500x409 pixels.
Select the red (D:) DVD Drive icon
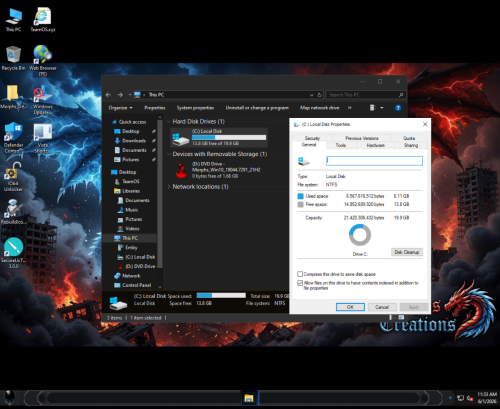coord(181,170)
